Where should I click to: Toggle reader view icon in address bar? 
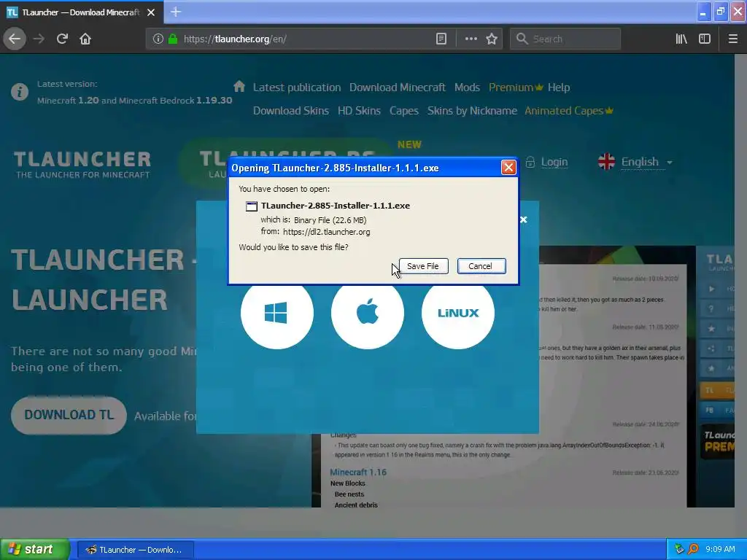pos(441,39)
